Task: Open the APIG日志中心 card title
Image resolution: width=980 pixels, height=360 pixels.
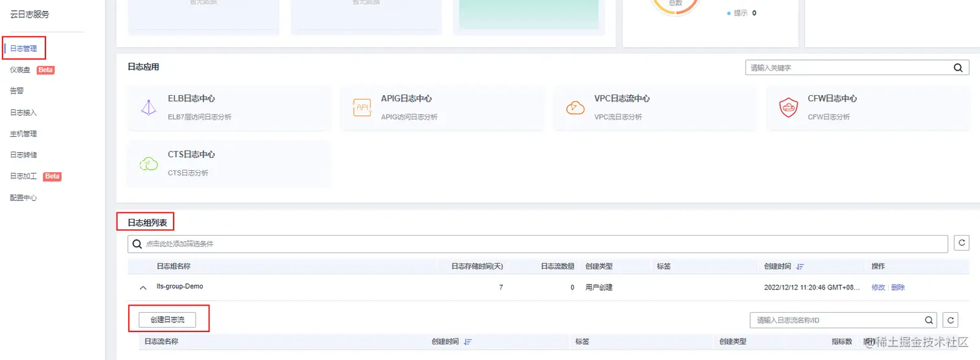Action: [406, 98]
